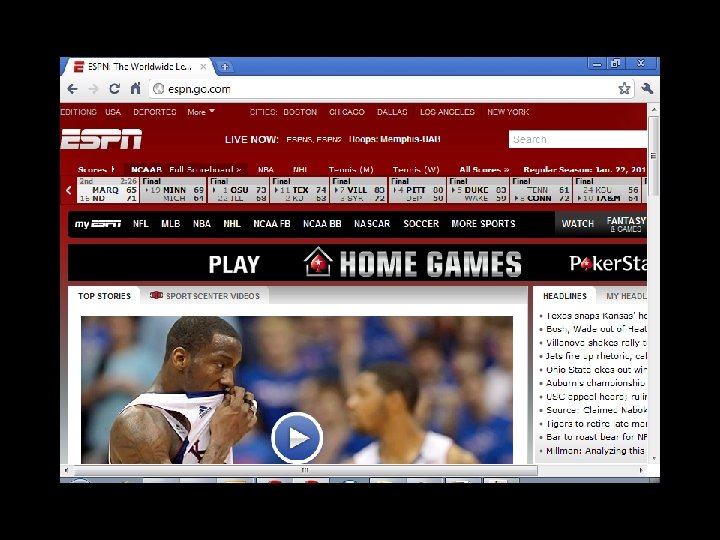Close the ESPN browser tab
720x540 pixels.
pos(203,67)
